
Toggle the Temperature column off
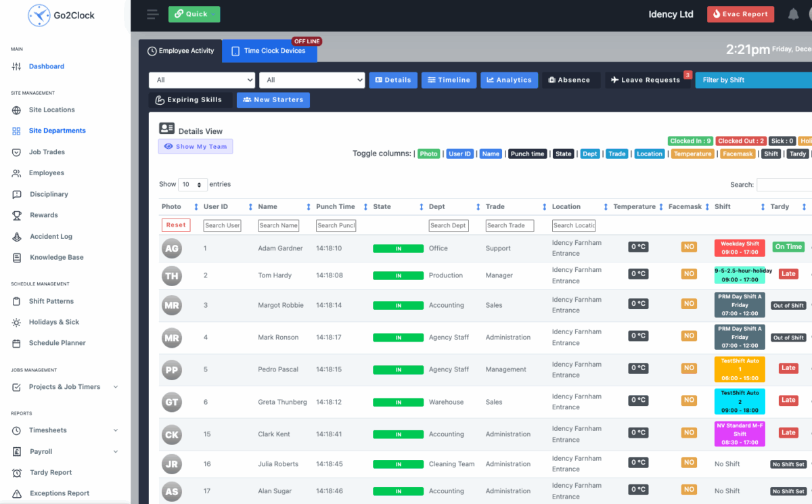pos(692,154)
